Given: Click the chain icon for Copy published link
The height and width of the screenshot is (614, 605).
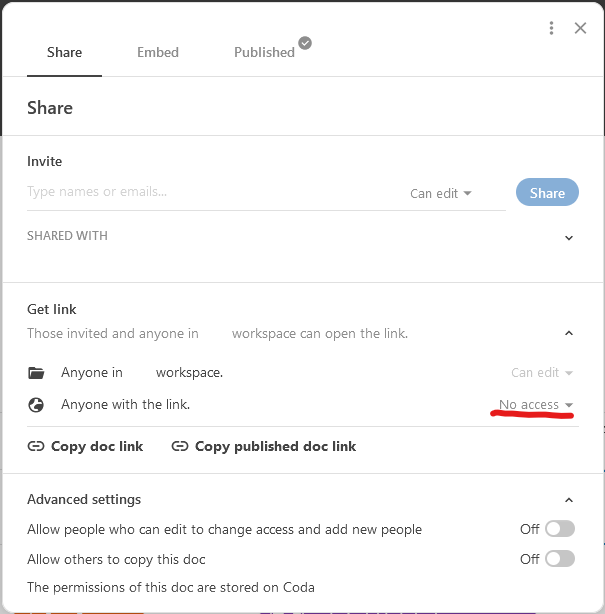Looking at the screenshot, I should (x=180, y=447).
